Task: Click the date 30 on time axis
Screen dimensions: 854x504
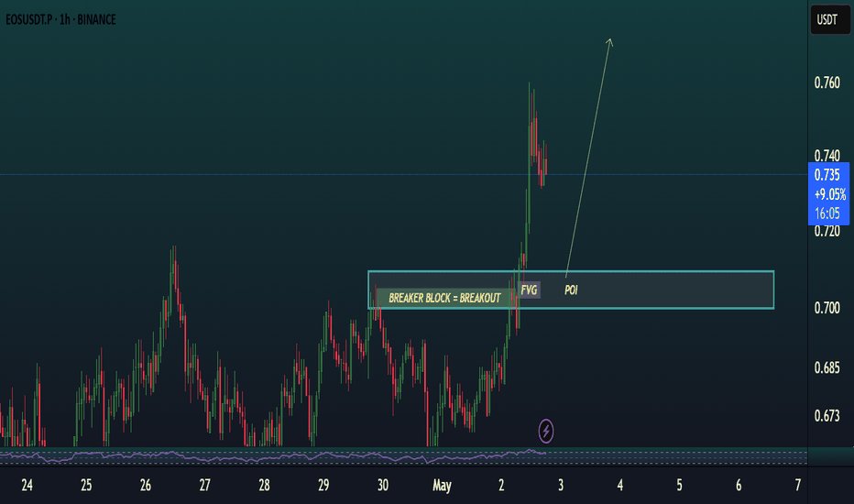Action: click(383, 485)
